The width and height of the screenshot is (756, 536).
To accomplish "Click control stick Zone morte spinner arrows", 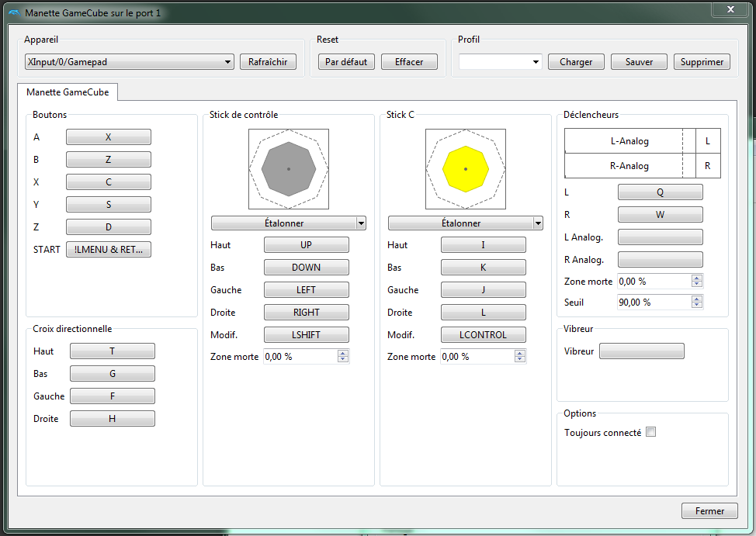I will (343, 357).
